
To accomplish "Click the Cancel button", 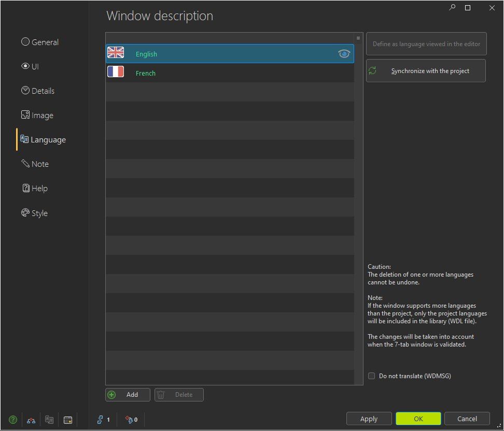I will pos(467,419).
